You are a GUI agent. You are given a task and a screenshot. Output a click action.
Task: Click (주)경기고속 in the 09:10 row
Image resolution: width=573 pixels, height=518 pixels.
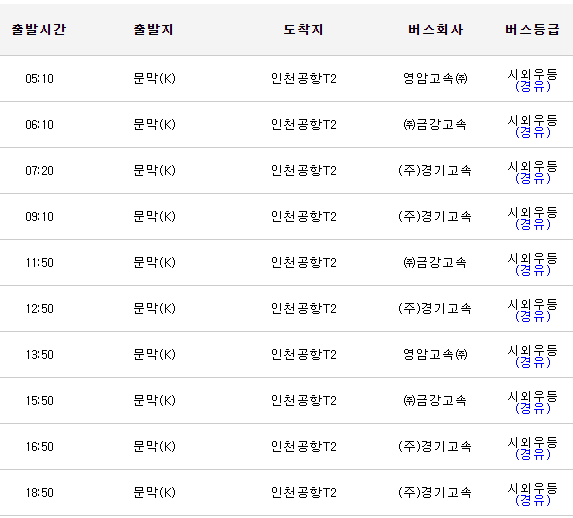click(x=435, y=217)
